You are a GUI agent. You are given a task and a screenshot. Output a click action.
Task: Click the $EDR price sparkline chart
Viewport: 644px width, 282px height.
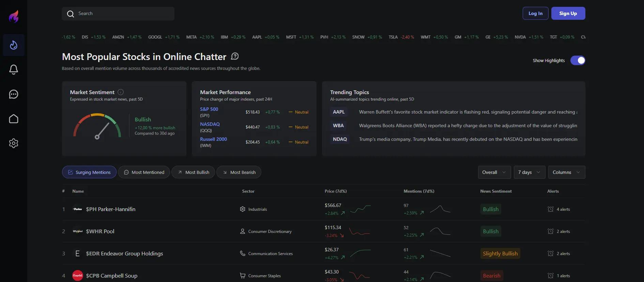pyautogui.click(x=360, y=253)
